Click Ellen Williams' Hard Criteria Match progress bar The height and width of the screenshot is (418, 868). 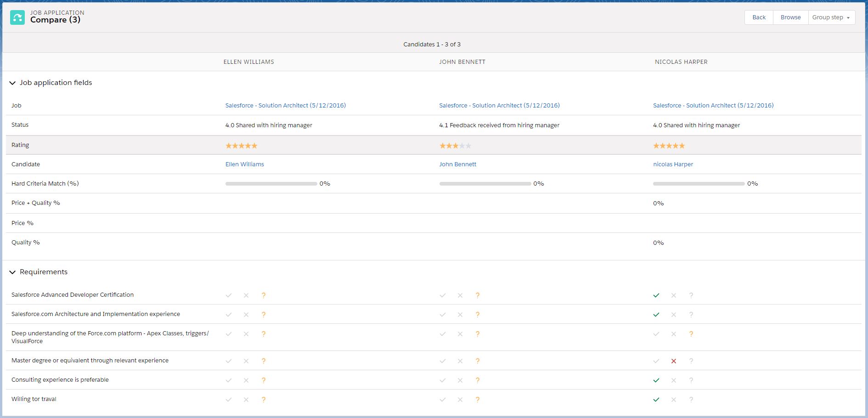271,184
